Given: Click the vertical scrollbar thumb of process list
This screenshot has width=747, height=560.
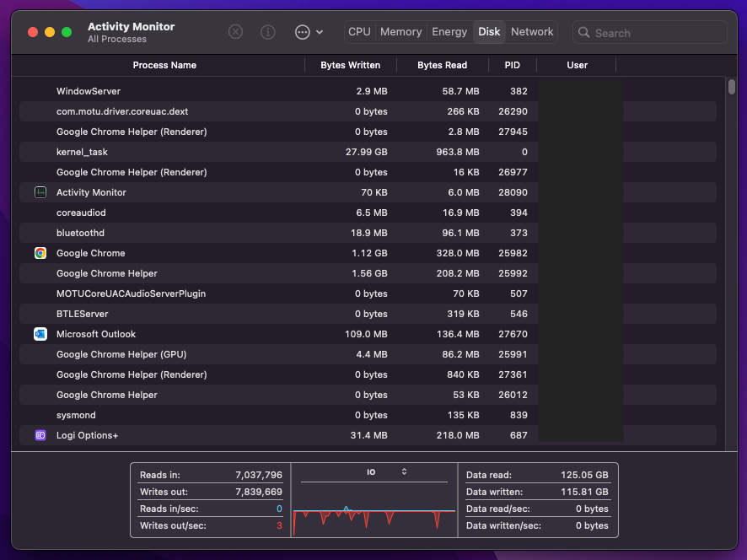Looking at the screenshot, I should [732, 88].
